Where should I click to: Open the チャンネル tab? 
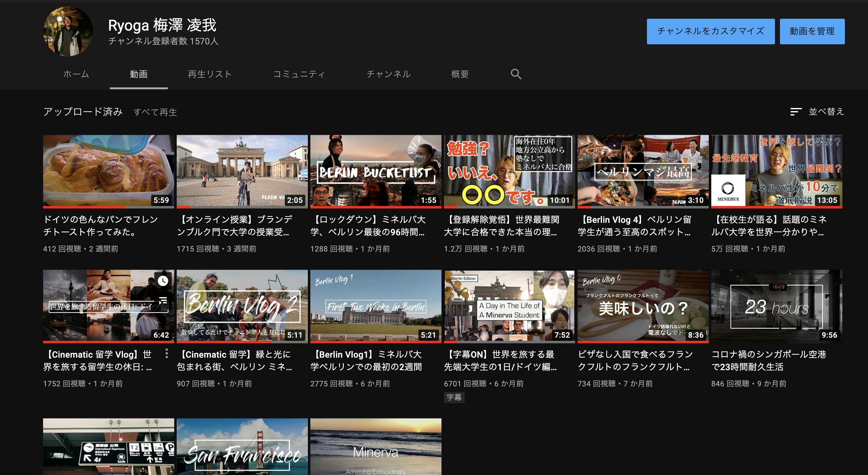pyautogui.click(x=388, y=74)
